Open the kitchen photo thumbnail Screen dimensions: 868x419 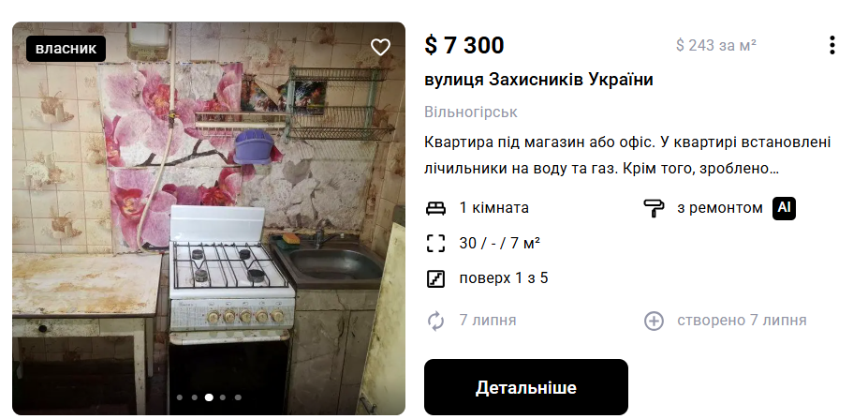(209, 218)
